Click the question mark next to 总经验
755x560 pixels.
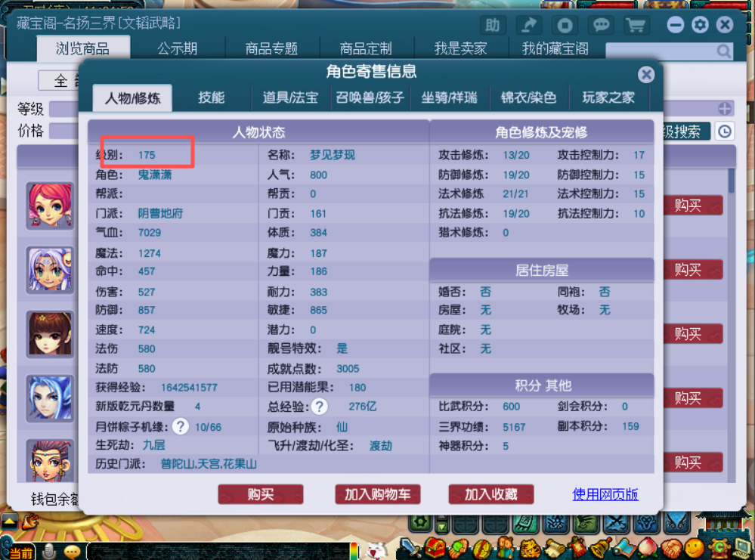coord(320,407)
